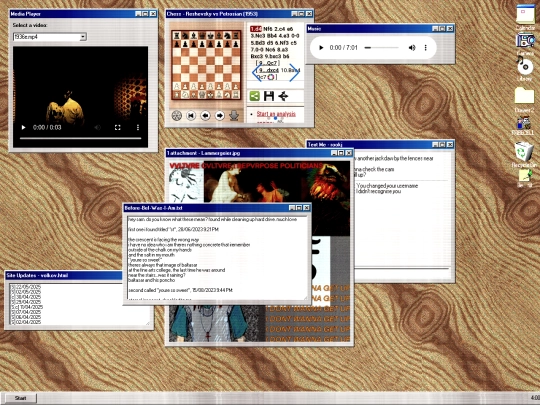Open the Recycle Bin desktop icon

[524, 155]
